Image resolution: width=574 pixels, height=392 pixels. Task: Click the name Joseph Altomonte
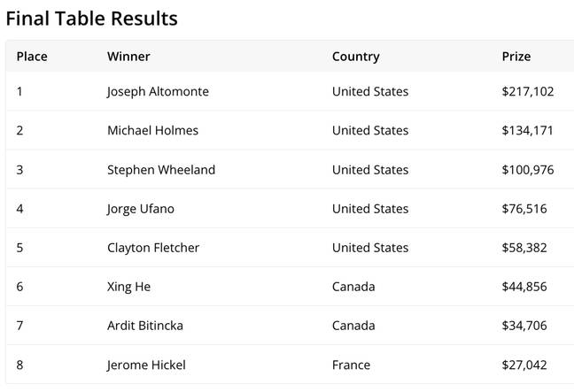pyautogui.click(x=158, y=92)
